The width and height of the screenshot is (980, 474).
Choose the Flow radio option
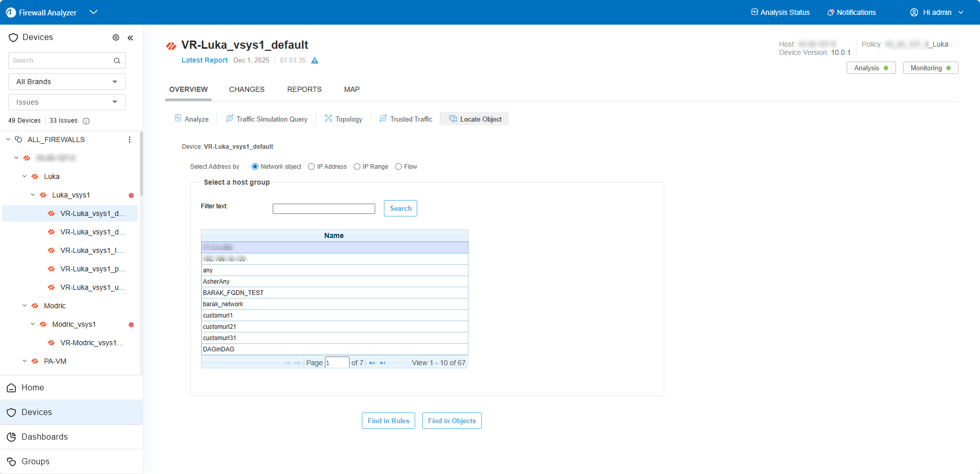coord(398,167)
